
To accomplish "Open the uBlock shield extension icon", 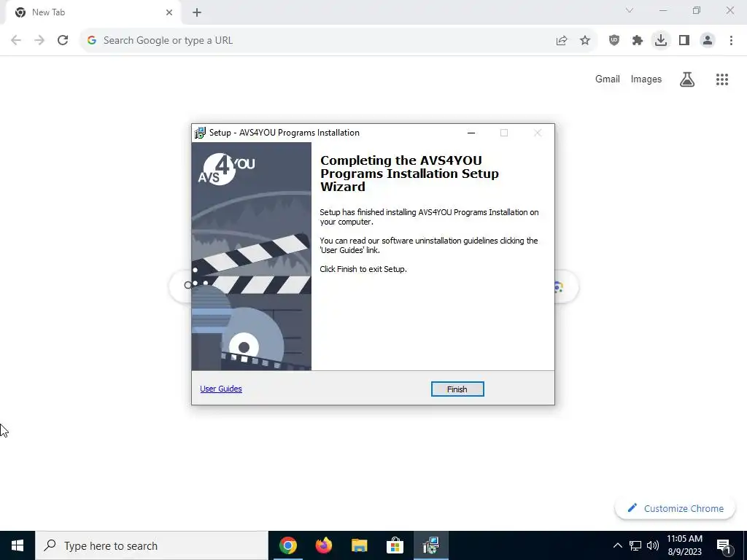I will (614, 41).
